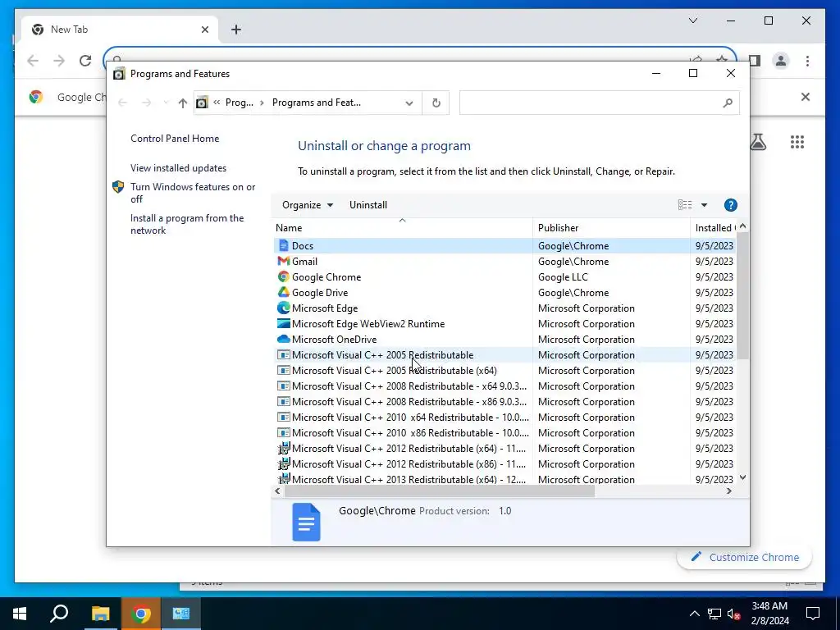Screen dimensions: 840x630
Task: Click Control Panel taskbar icon
Action: (x=181, y=614)
